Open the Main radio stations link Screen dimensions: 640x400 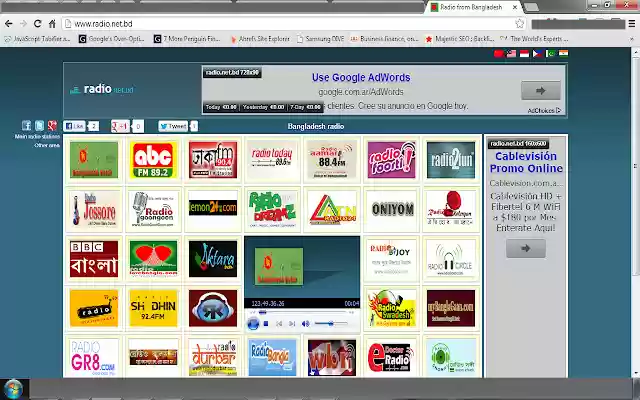(x=37, y=136)
